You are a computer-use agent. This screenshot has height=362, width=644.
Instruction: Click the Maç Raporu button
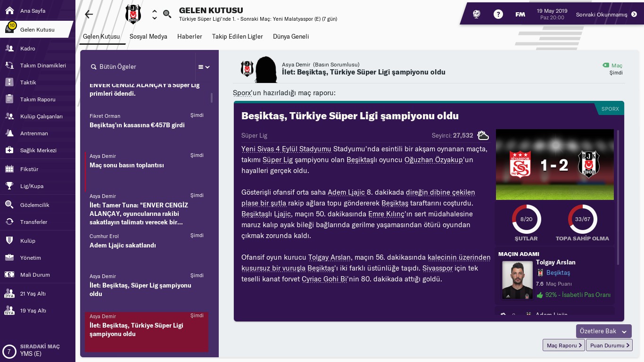click(564, 346)
